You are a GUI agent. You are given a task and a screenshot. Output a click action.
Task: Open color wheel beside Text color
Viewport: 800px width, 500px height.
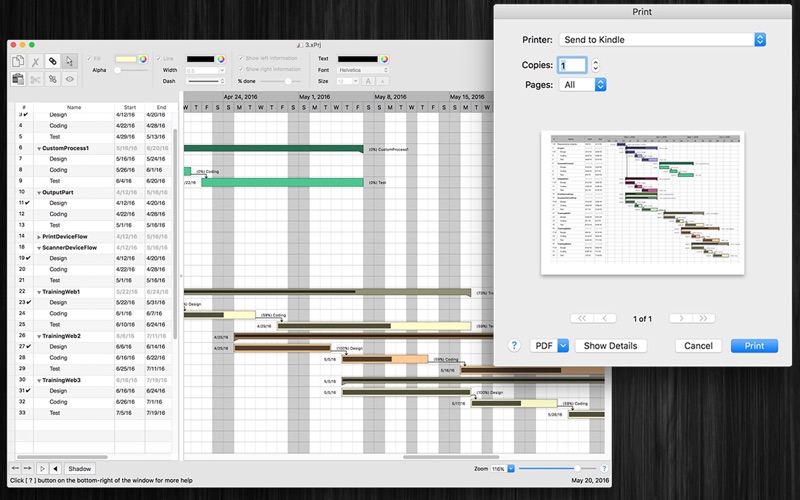coord(384,59)
